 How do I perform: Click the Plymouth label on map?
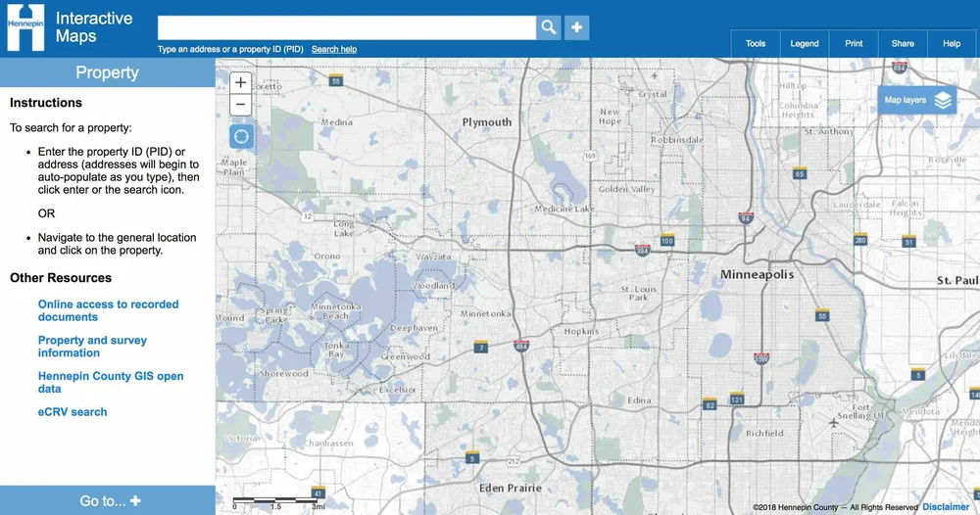(487, 122)
